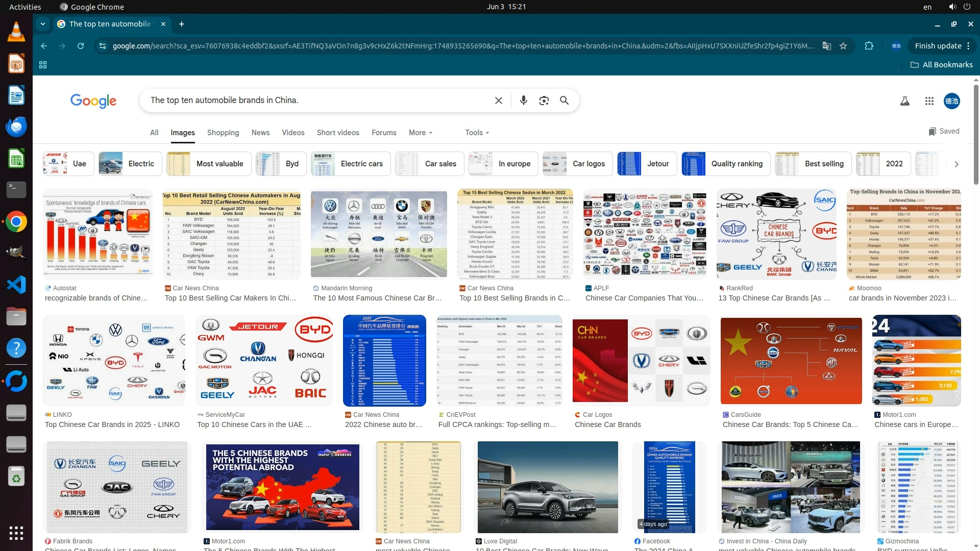Expand the More search filters menu
Viewport: 980px width, 551px height.
point(420,133)
